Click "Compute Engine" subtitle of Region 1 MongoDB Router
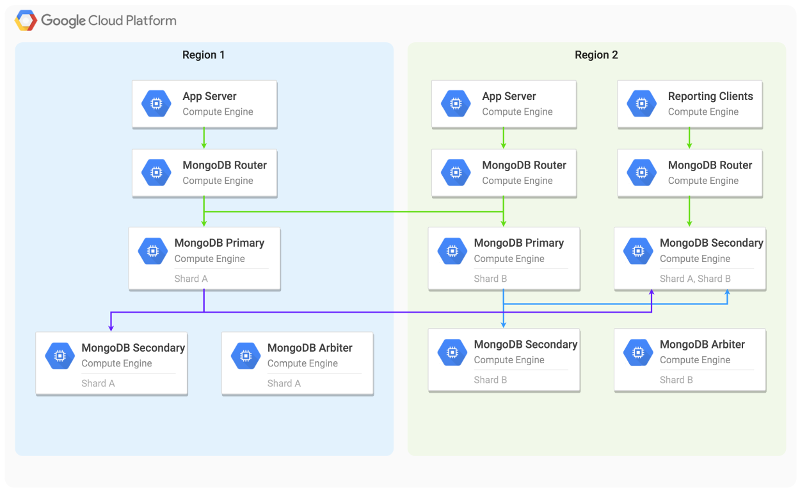Image resolution: width=800 pixels, height=492 pixels. click(x=218, y=181)
